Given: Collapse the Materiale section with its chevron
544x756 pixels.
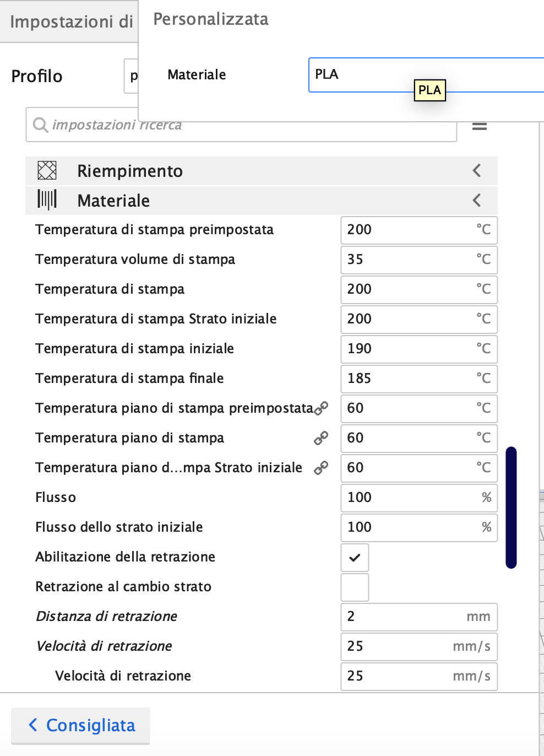Looking at the screenshot, I should 477,200.
